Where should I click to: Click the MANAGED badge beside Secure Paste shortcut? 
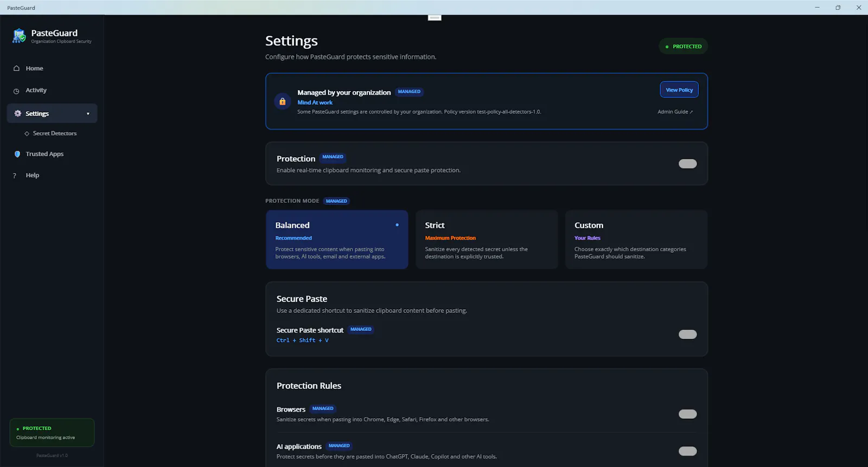coord(361,329)
